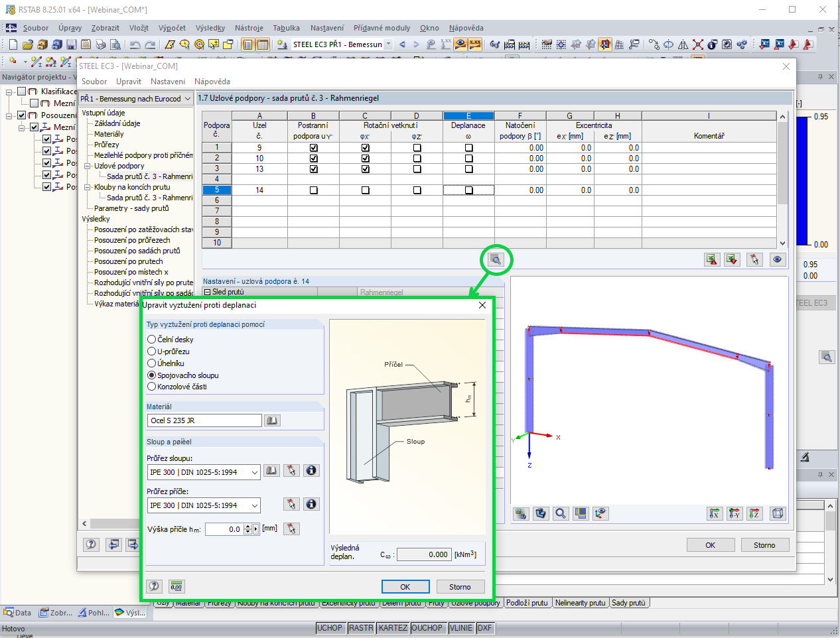The width and height of the screenshot is (840, 638).
Task: Click the eye view mode icon below table
Action: coord(777,259)
